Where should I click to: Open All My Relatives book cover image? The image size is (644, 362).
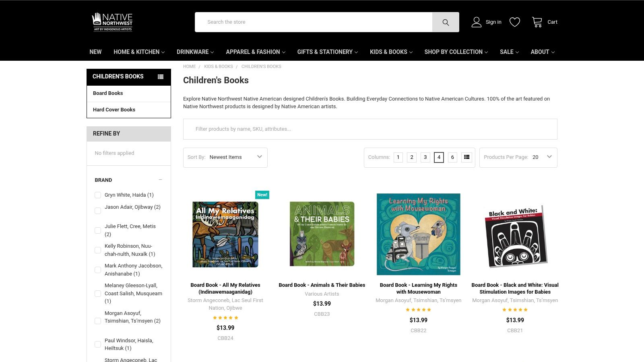click(x=225, y=234)
